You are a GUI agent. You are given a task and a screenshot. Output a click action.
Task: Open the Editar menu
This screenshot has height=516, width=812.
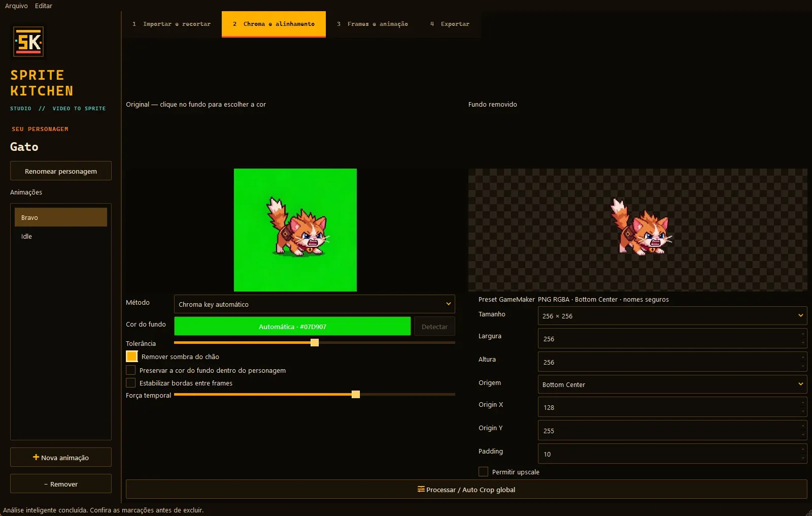point(44,6)
